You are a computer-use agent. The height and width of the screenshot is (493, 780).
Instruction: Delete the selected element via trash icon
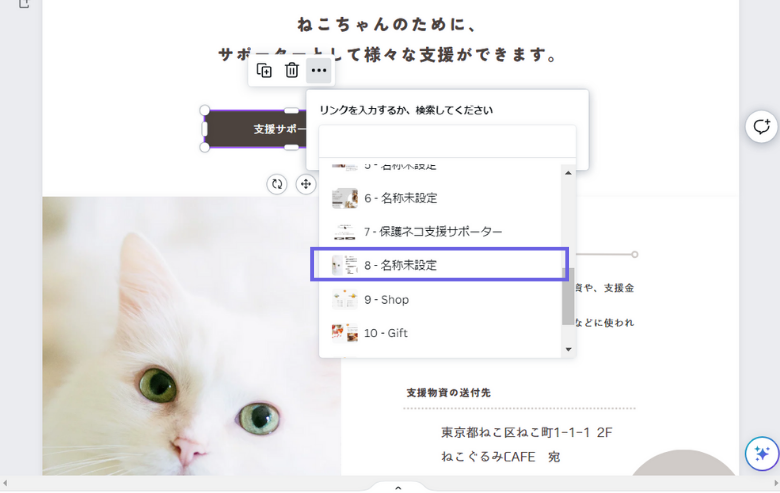[x=292, y=71]
